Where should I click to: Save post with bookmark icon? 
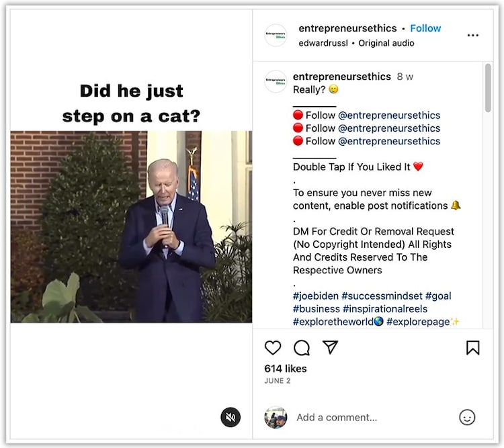click(472, 347)
